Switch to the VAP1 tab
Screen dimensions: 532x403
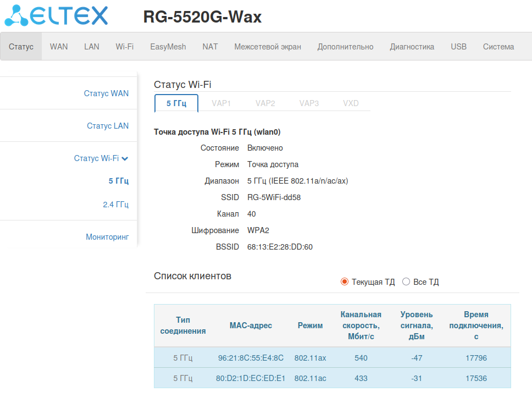pos(221,103)
